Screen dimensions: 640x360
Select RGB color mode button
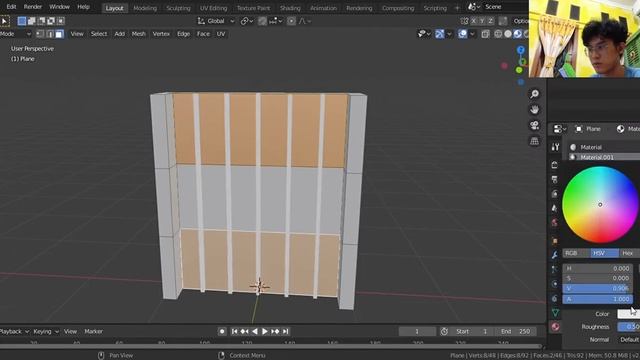(577, 253)
